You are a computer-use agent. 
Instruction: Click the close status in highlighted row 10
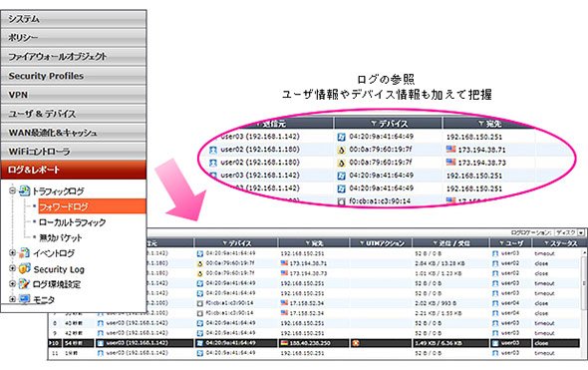[x=541, y=343]
